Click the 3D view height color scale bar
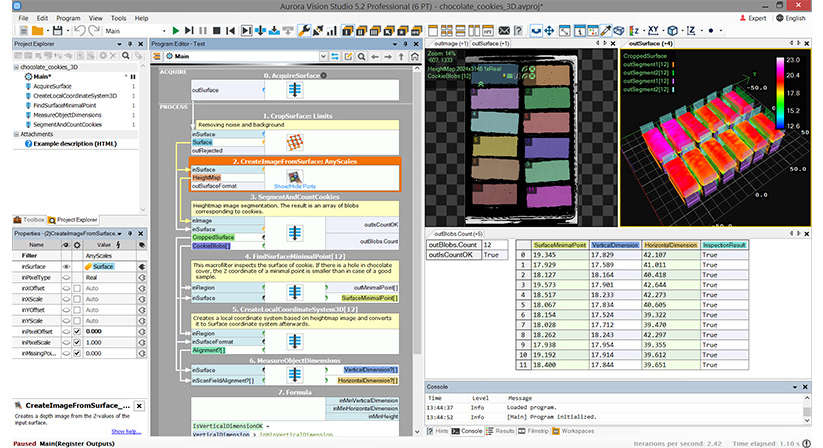Viewport: 823px width, 448px height. (x=780, y=93)
